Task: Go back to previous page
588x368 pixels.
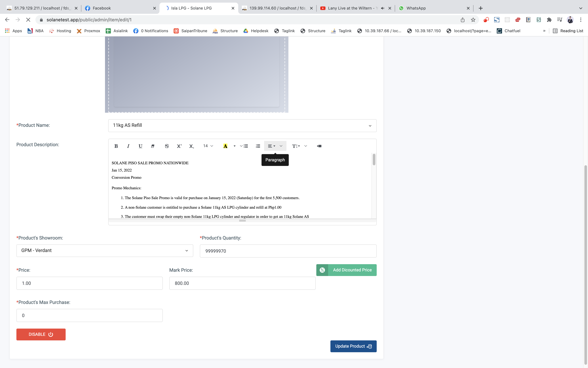Action: tap(7, 20)
